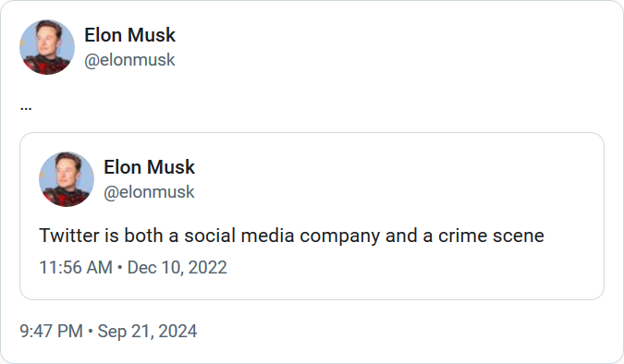Select the words 'crime scene' in quote
624x364 pixels.
[491, 236]
